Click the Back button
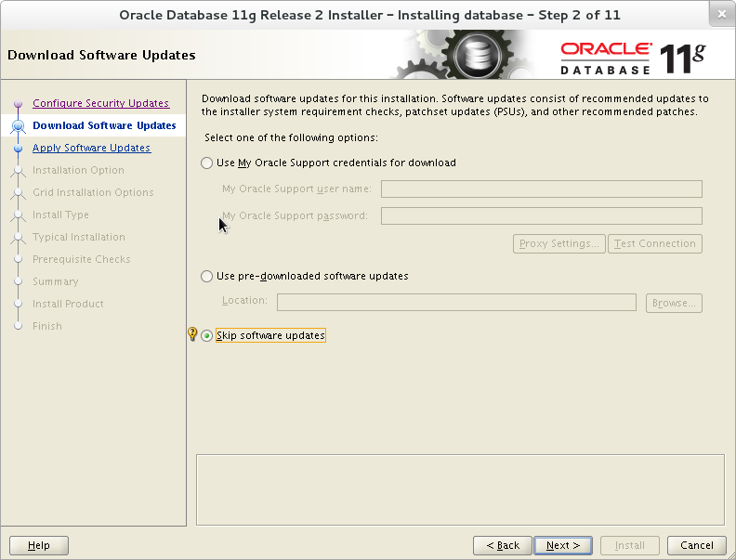 (502, 545)
